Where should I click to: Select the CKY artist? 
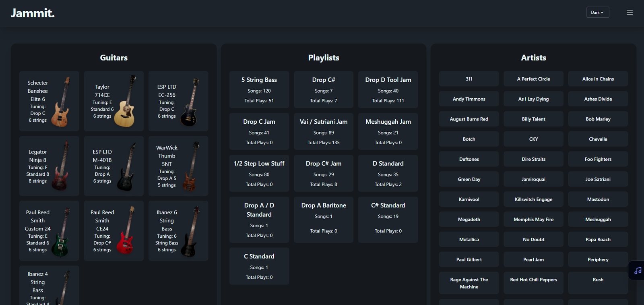coord(533,139)
